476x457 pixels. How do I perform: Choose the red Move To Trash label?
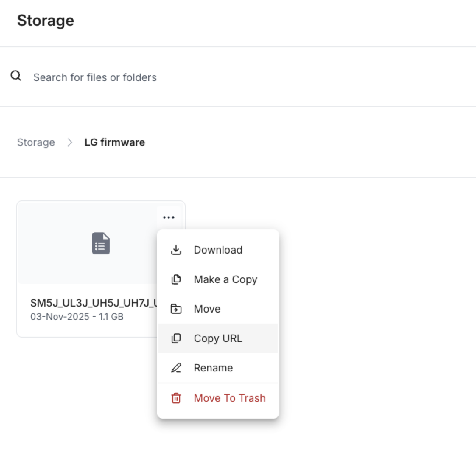(230, 398)
